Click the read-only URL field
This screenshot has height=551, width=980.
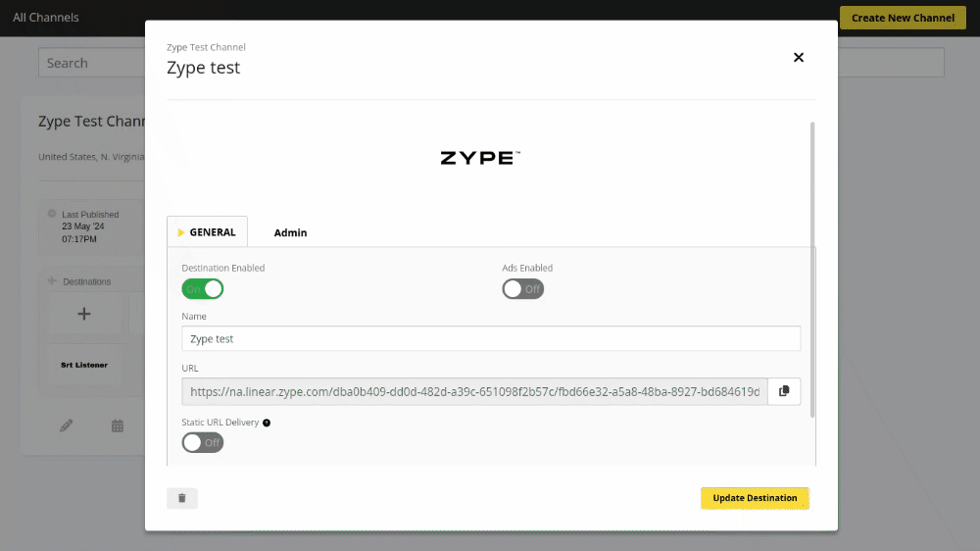[474, 391]
